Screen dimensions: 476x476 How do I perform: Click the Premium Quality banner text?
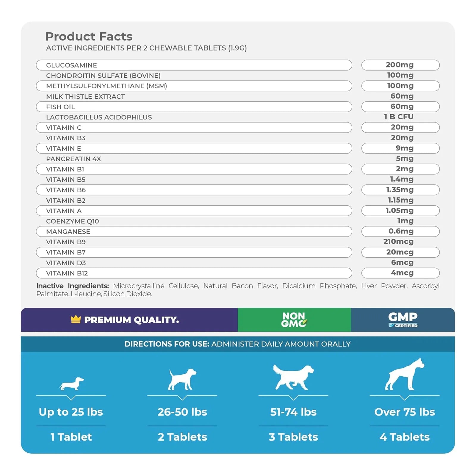[131, 320]
